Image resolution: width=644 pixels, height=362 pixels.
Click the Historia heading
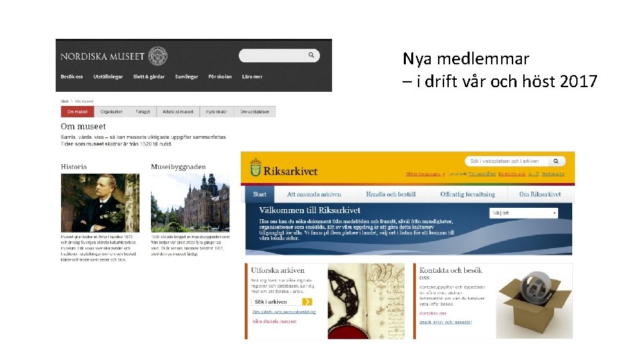74,167
